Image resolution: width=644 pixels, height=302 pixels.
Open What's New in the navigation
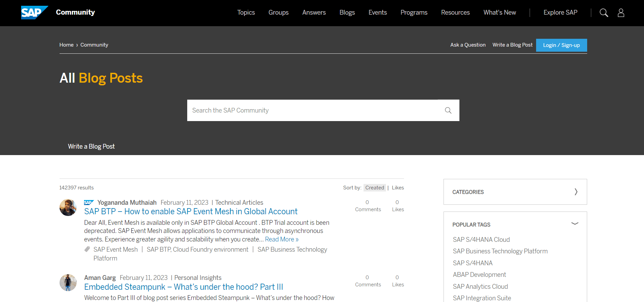click(500, 13)
